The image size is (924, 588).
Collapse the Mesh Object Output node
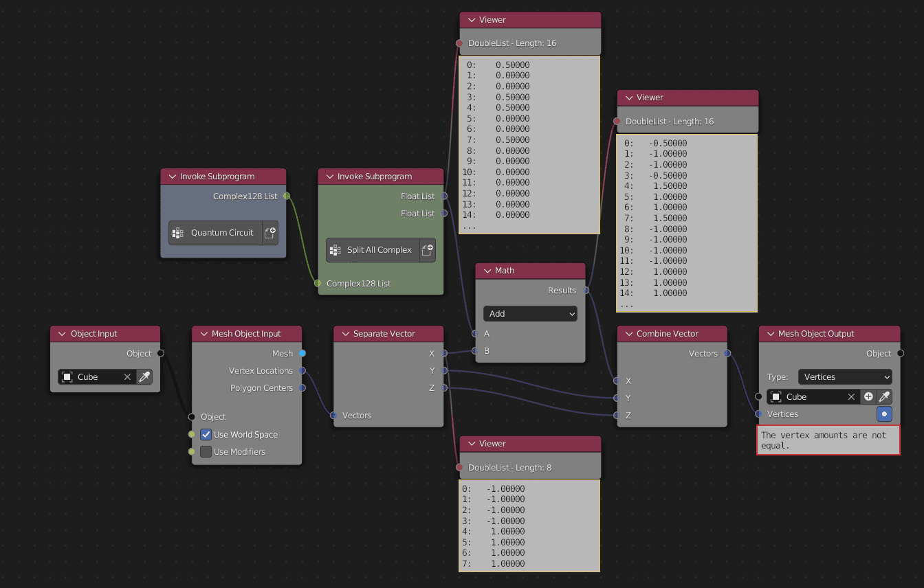click(x=769, y=334)
